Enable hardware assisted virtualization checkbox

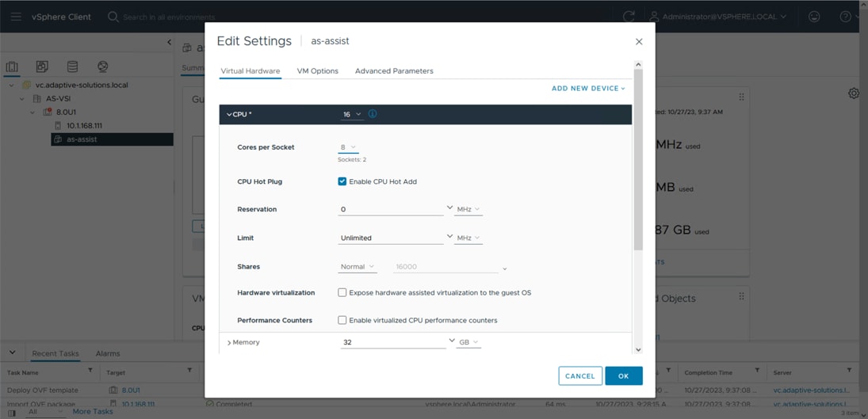pos(342,292)
